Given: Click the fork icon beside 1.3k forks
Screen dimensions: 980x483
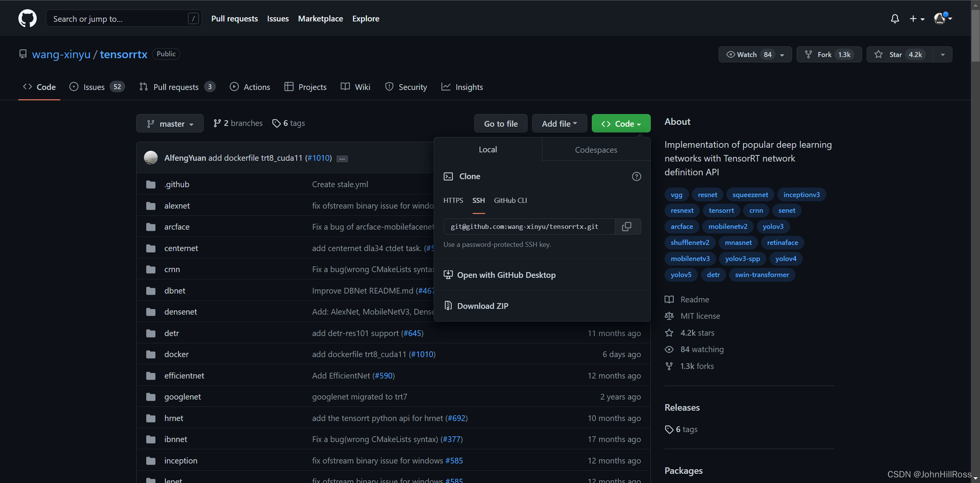Looking at the screenshot, I should [669, 366].
